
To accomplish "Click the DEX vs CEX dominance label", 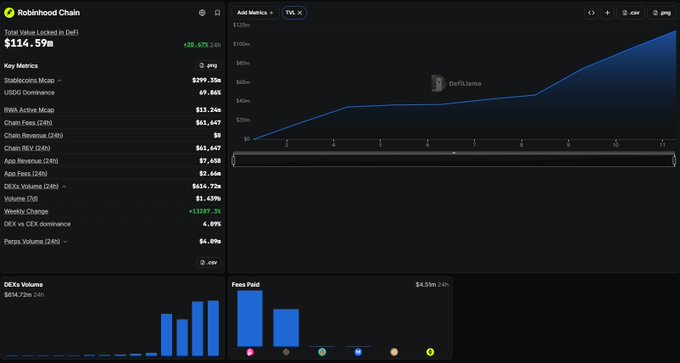I will click(37, 224).
